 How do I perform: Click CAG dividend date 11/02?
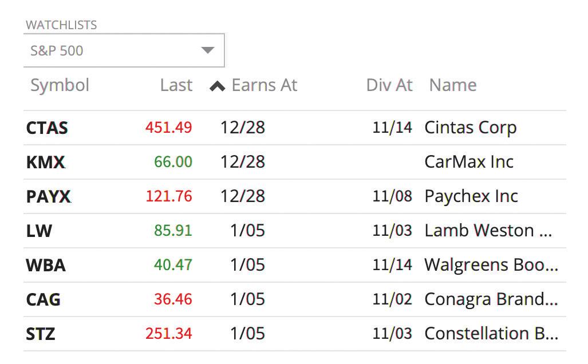(392, 299)
